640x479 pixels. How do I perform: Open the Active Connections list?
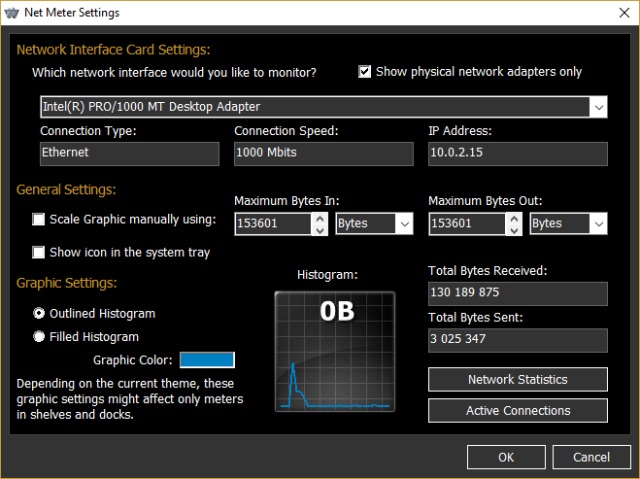(x=517, y=411)
